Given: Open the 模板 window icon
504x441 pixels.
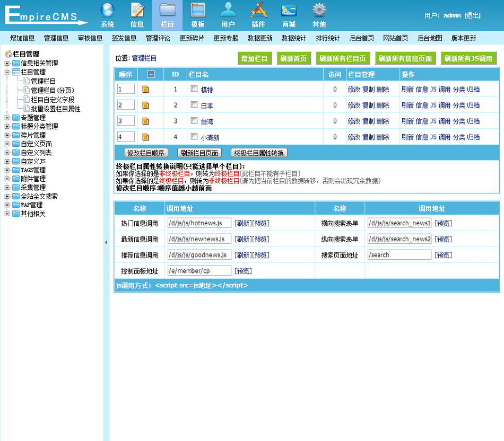Looking at the screenshot, I should [198, 10].
